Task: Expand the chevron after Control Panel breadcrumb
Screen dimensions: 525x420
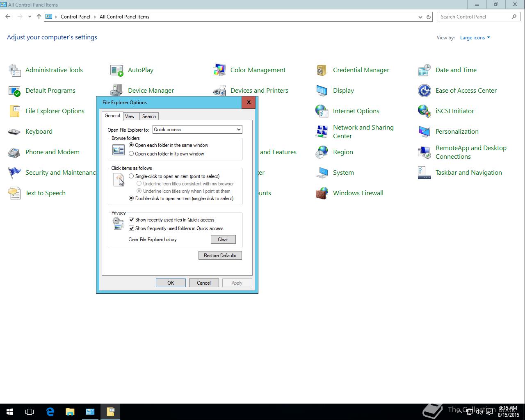Action: point(95,17)
